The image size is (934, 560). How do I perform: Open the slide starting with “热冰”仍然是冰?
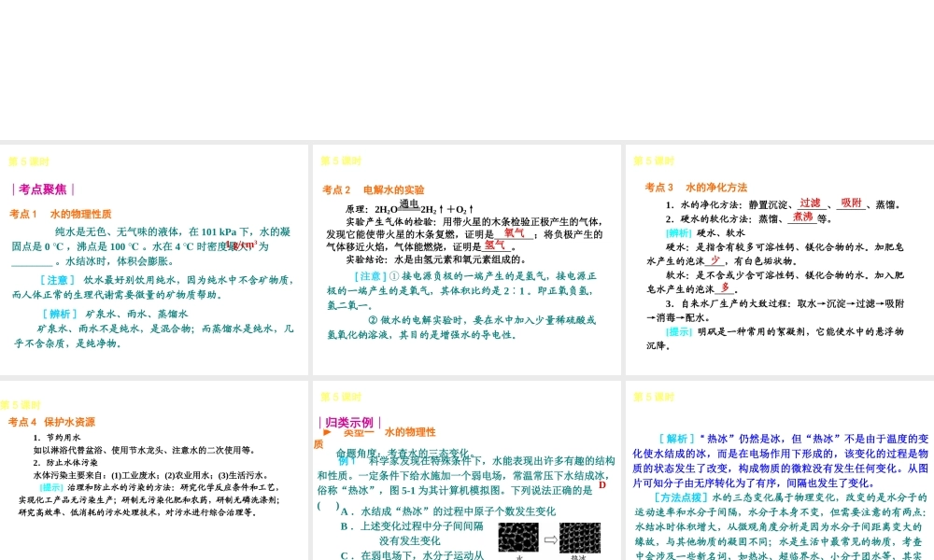pyautogui.click(x=780, y=470)
